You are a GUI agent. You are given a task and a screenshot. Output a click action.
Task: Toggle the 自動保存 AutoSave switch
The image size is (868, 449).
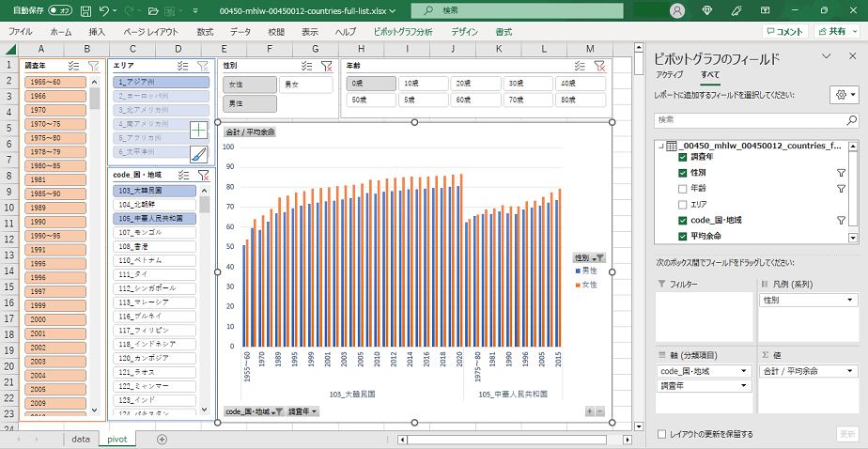59,10
